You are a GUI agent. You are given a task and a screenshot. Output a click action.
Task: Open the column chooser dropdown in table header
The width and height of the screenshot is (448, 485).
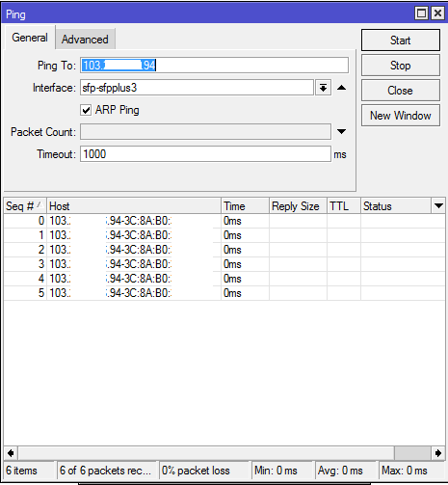(438, 205)
